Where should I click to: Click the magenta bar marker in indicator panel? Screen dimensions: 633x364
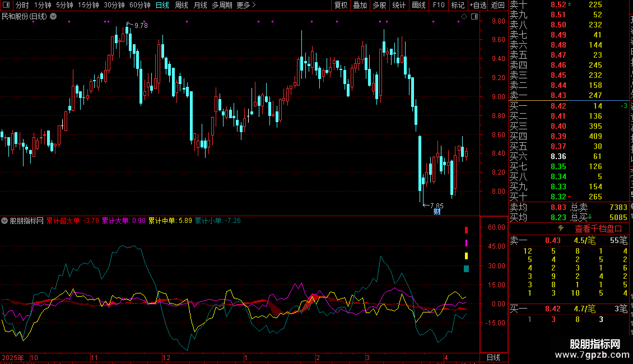[466, 243]
